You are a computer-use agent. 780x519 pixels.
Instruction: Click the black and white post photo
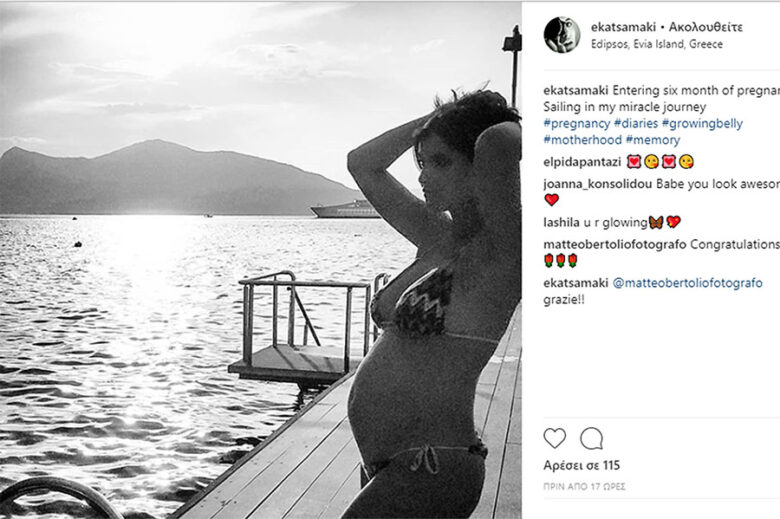click(261, 260)
